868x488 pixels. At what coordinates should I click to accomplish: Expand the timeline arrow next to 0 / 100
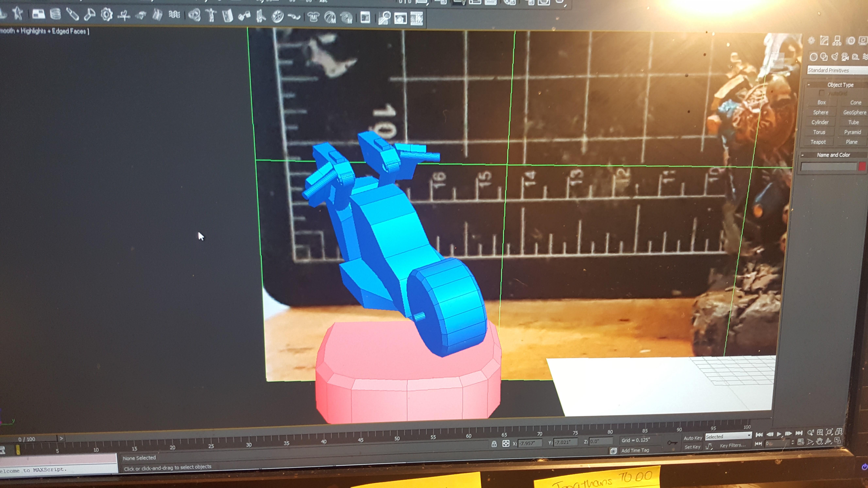pyautogui.click(x=61, y=439)
